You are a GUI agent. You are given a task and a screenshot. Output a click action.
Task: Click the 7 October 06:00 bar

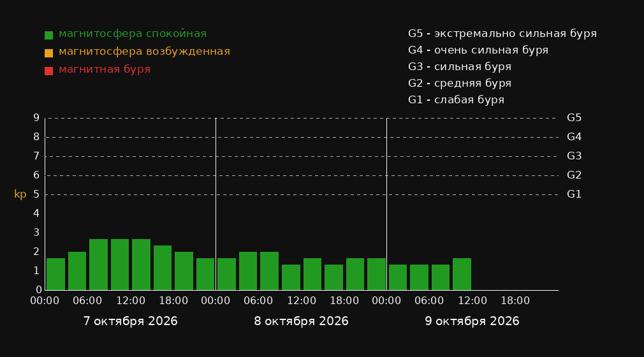[x=99, y=265]
